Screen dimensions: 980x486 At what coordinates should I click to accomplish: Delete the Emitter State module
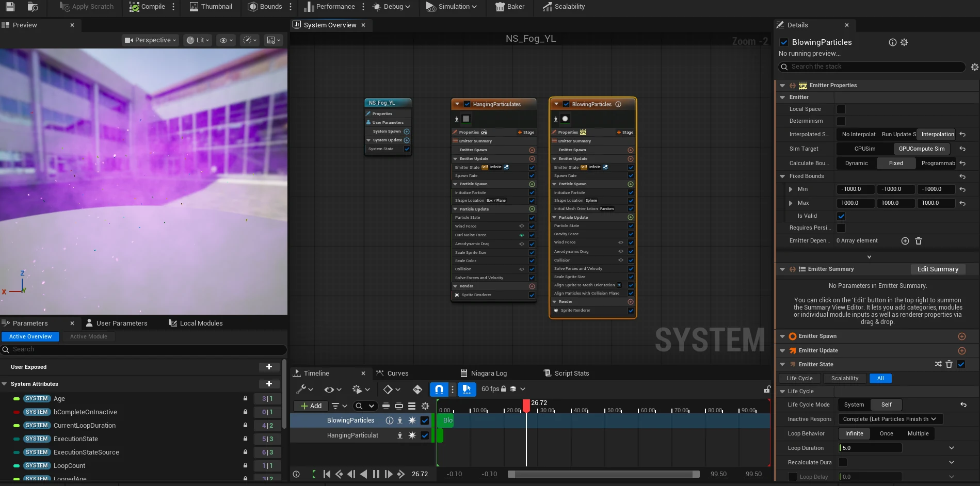click(949, 364)
